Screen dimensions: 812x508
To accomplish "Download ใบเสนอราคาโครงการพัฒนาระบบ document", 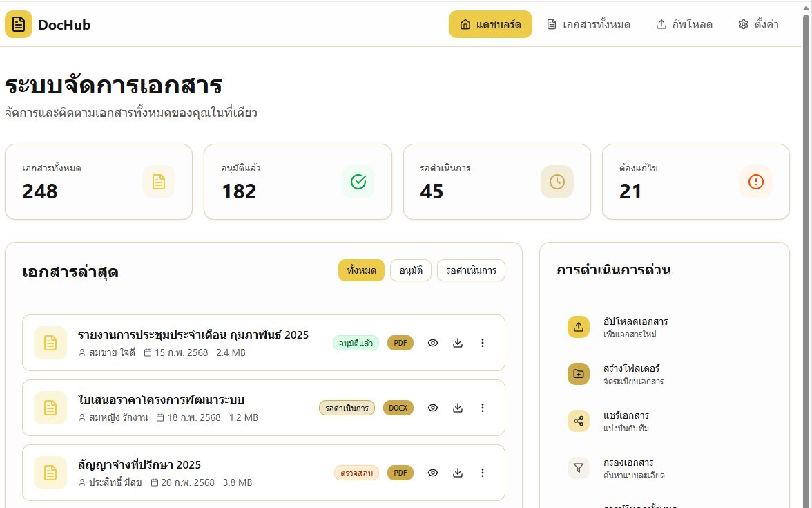I will tap(458, 408).
